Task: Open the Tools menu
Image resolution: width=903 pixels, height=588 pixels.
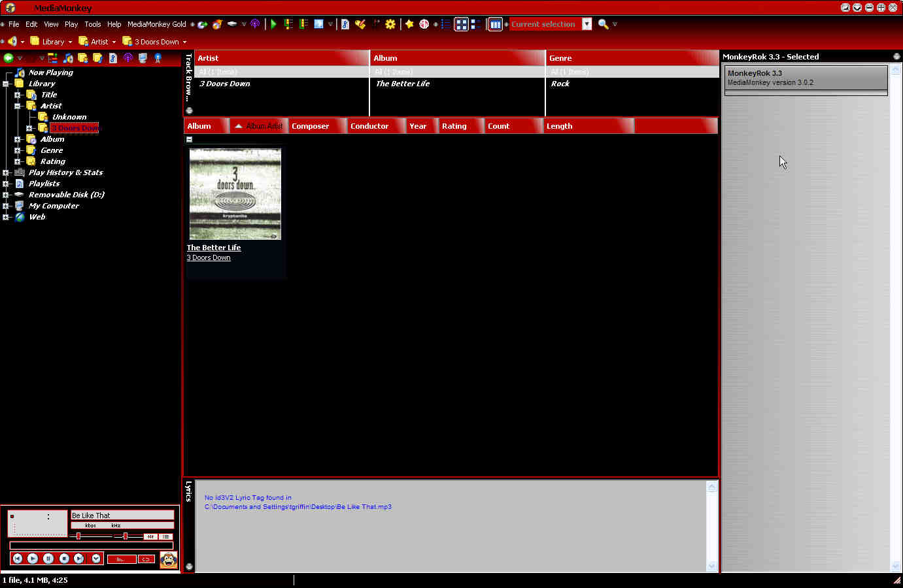Action: 93,24
